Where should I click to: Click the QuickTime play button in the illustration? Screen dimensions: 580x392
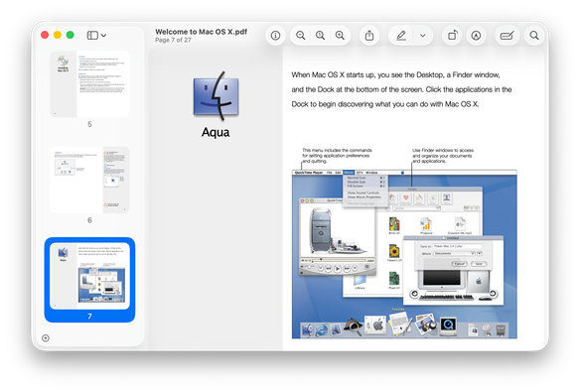tap(338, 269)
